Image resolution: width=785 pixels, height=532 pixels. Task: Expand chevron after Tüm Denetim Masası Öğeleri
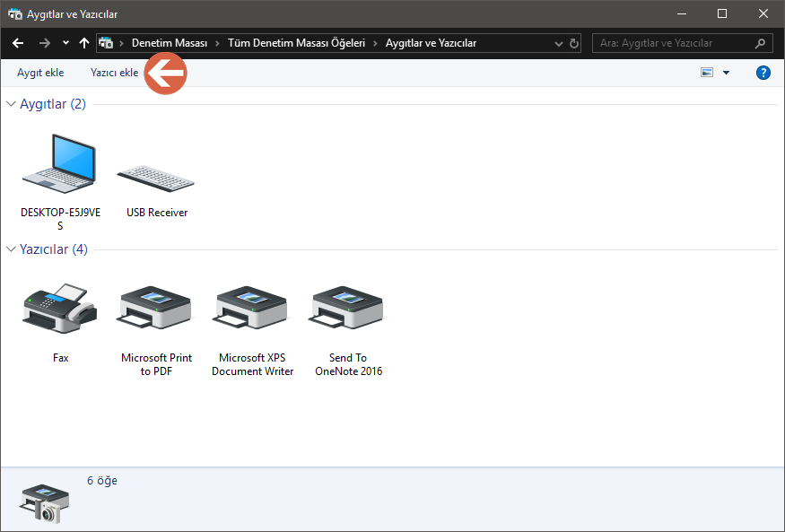(x=375, y=44)
